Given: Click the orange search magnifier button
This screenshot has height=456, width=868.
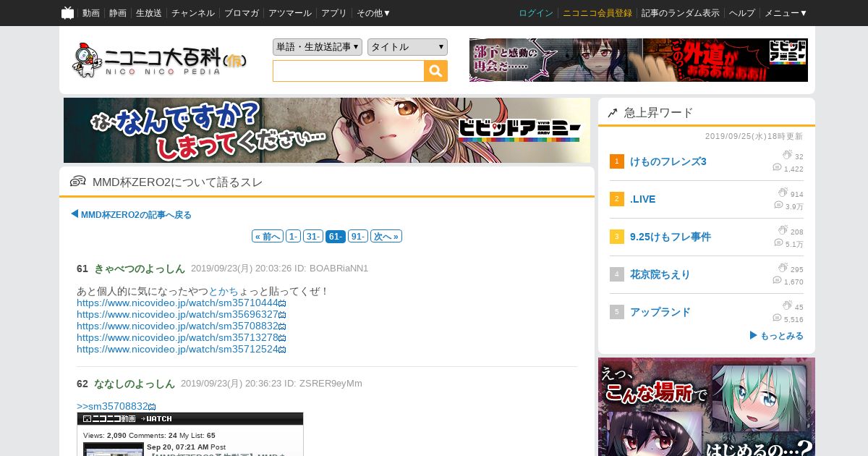Looking at the screenshot, I should pyautogui.click(x=435, y=71).
